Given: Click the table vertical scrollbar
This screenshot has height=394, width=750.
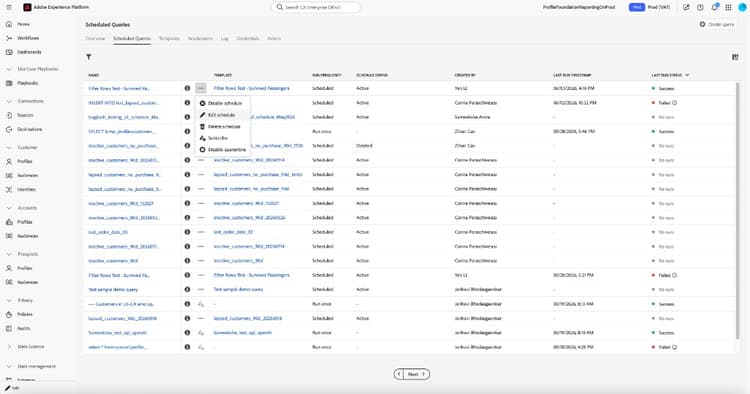Looking at the screenshot, I should pyautogui.click(x=738, y=210).
